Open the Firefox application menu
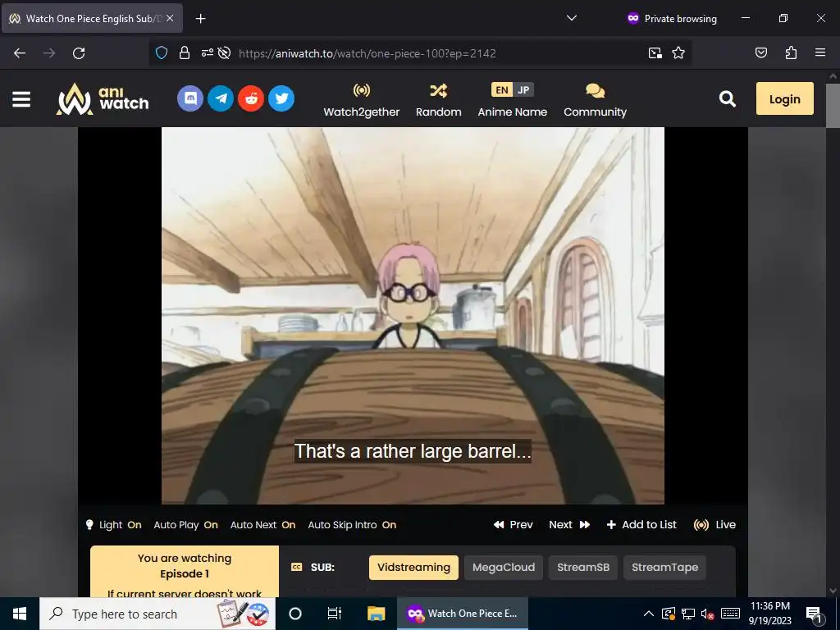The height and width of the screenshot is (630, 840). click(820, 53)
